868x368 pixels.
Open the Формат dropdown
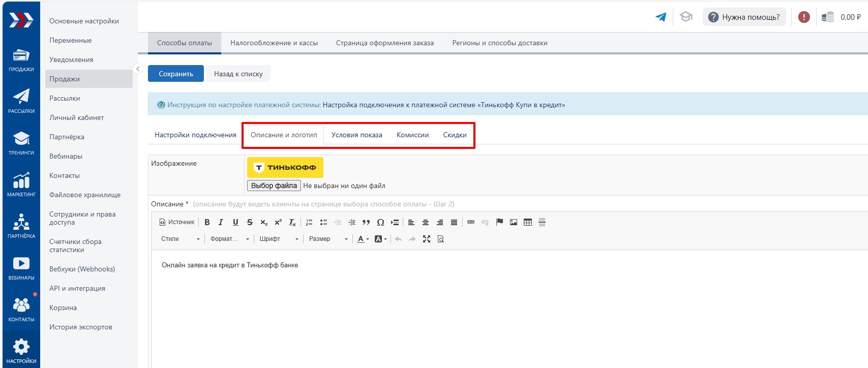click(x=230, y=239)
